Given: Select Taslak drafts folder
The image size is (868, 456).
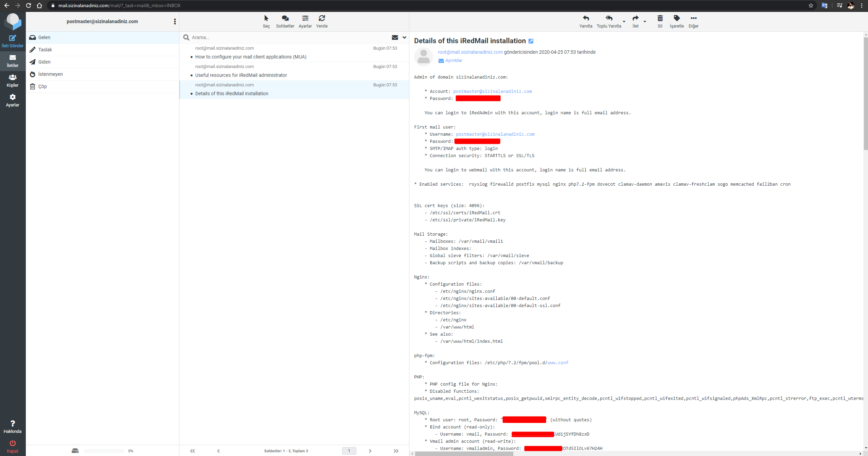Looking at the screenshot, I should [x=102, y=50].
